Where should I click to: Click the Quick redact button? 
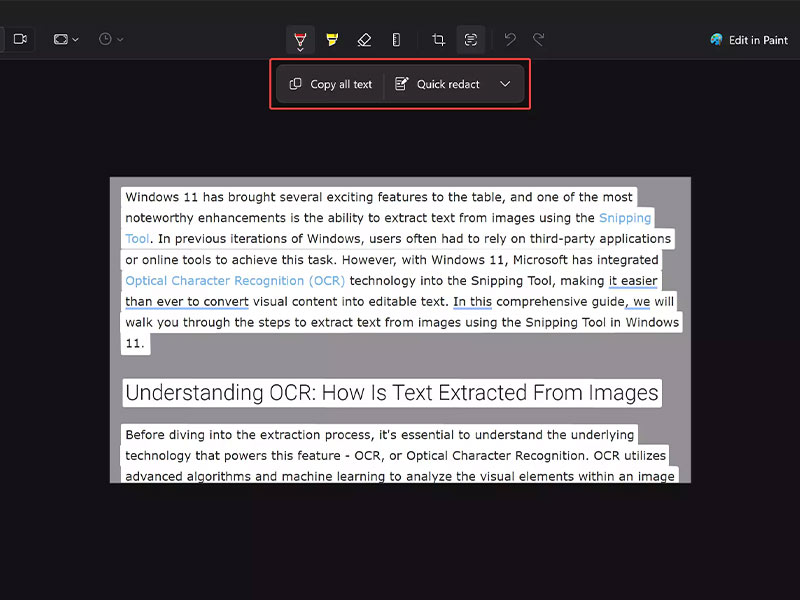point(437,84)
